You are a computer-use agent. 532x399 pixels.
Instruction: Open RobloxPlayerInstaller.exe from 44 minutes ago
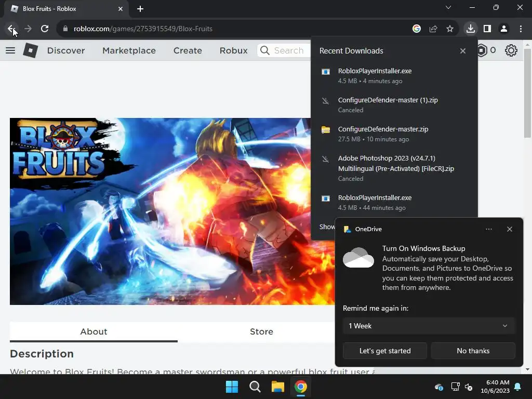[x=394, y=203]
